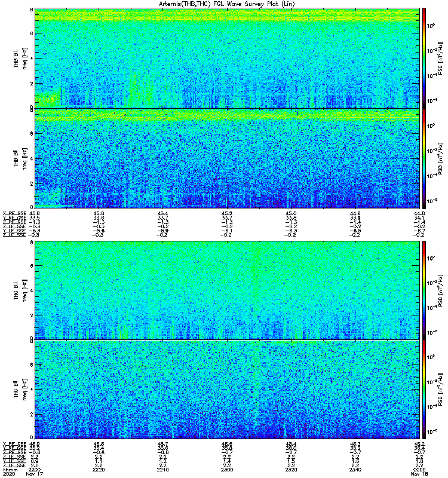Image resolution: width=448 pixels, height=478 pixels.
Task: Click the X_RE_GSE label under THC panels
Action: 14,444
